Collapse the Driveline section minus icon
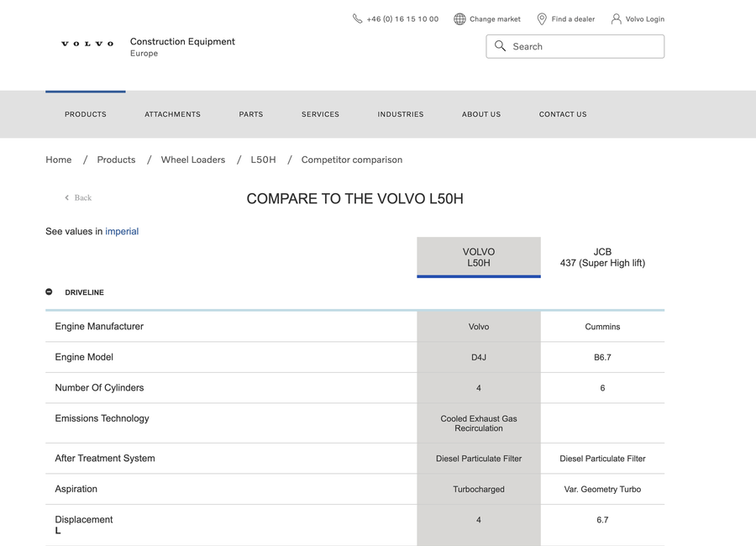 (x=49, y=291)
